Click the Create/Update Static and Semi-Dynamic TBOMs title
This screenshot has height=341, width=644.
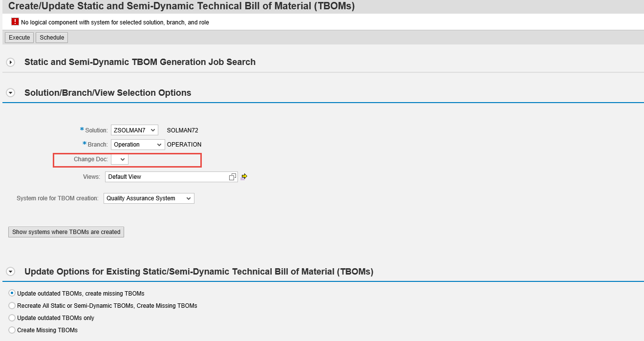coord(182,6)
